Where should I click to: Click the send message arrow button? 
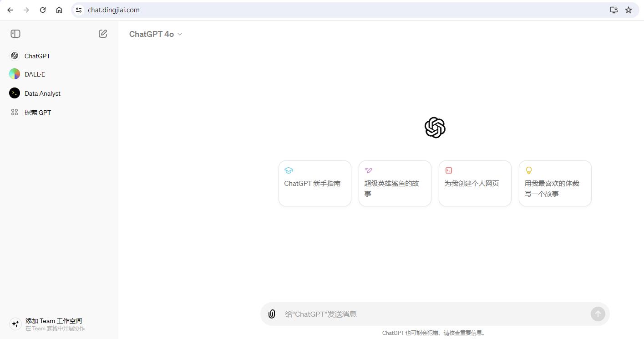pos(598,313)
